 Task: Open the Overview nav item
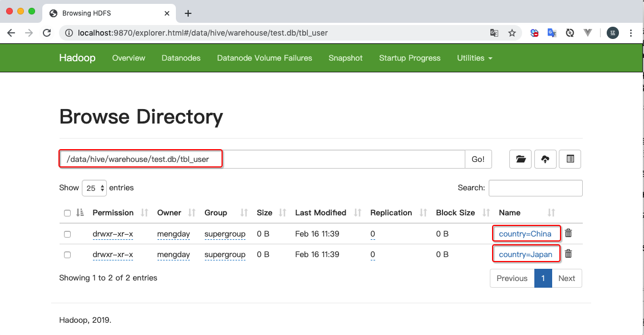pyautogui.click(x=129, y=58)
